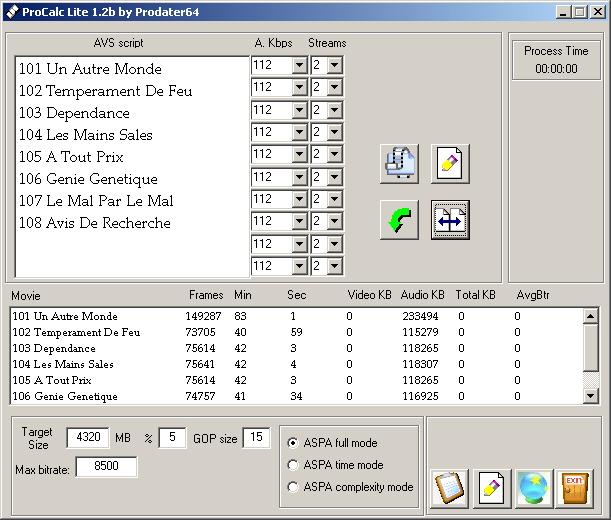Open Streams dropdown for 105 A Tout Prix
The height and width of the screenshot is (520, 611).
[x=335, y=154]
